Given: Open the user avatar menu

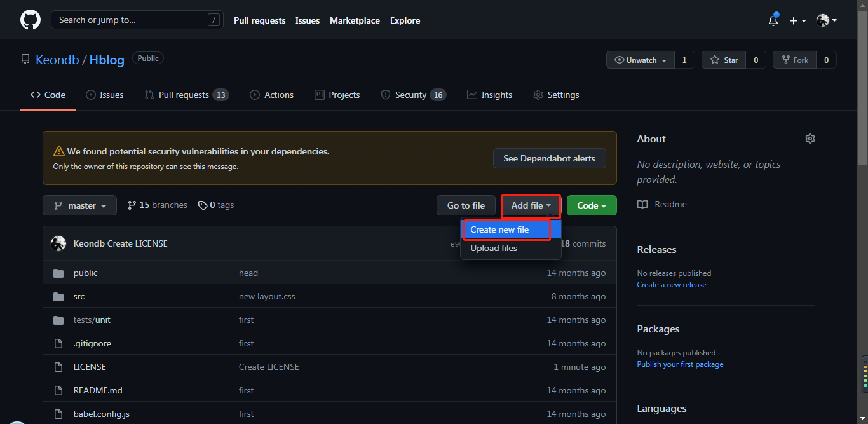Looking at the screenshot, I should tap(826, 20).
